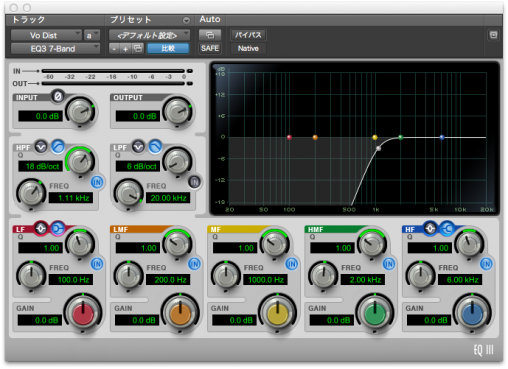Viewport: 508px width, 369px height.
Task: Adjust the INPUT gain knob
Action: point(80,112)
